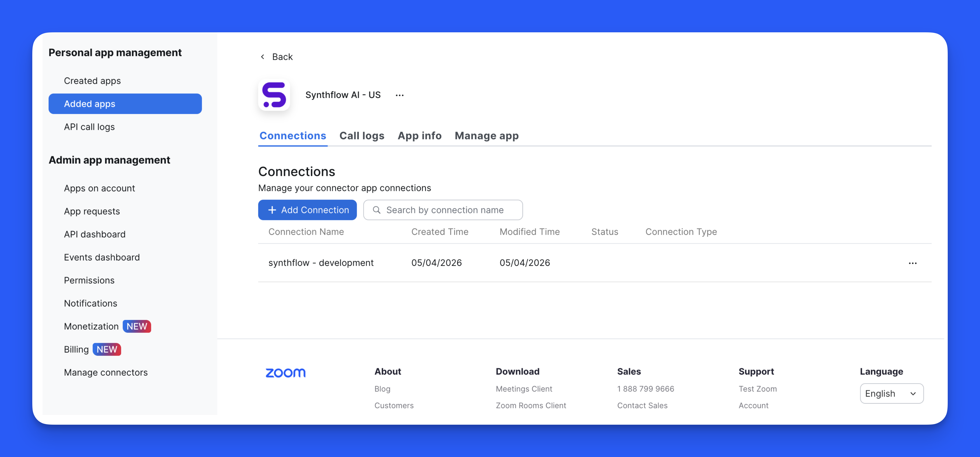
Task: Open Billing page
Action: pos(76,349)
